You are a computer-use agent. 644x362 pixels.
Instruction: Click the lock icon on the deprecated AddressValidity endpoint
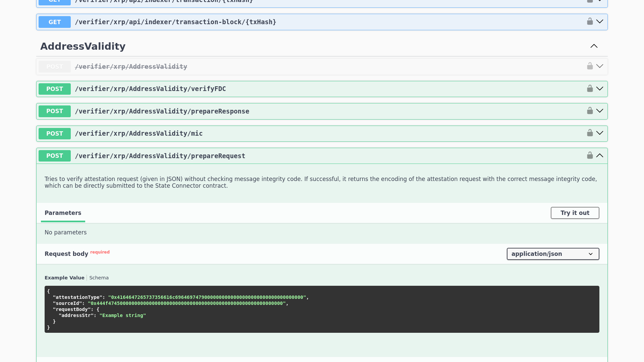pyautogui.click(x=590, y=66)
